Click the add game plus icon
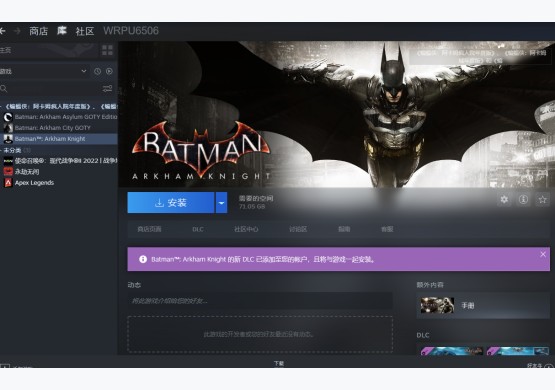 click(4, 366)
